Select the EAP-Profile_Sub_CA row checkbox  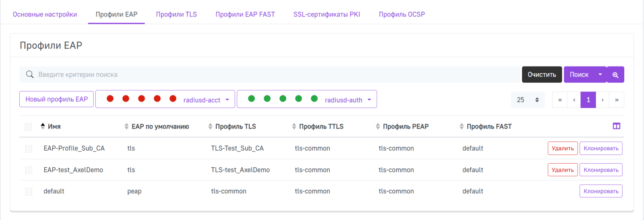coord(29,149)
